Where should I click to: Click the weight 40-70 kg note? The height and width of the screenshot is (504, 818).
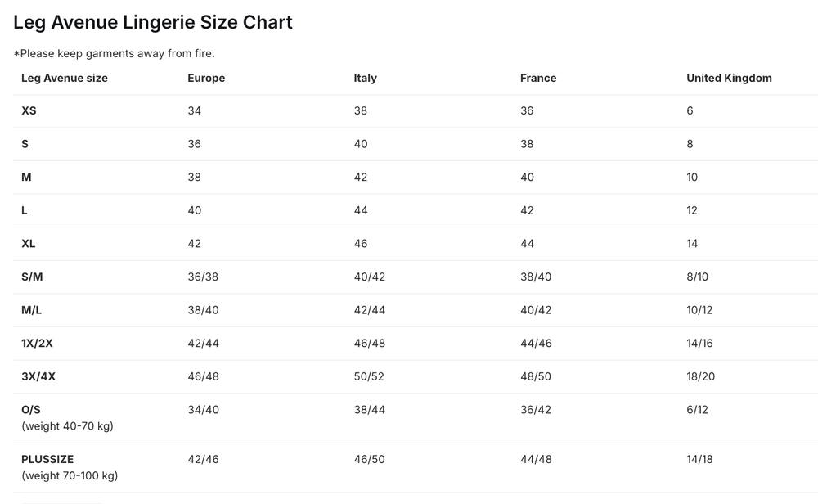pos(67,426)
